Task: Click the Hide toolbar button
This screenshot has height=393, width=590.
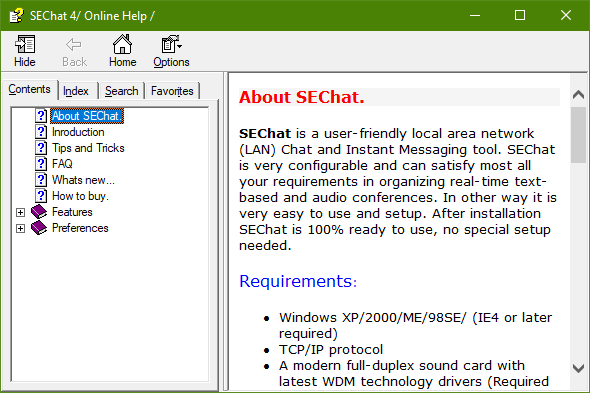Action: pos(25,51)
